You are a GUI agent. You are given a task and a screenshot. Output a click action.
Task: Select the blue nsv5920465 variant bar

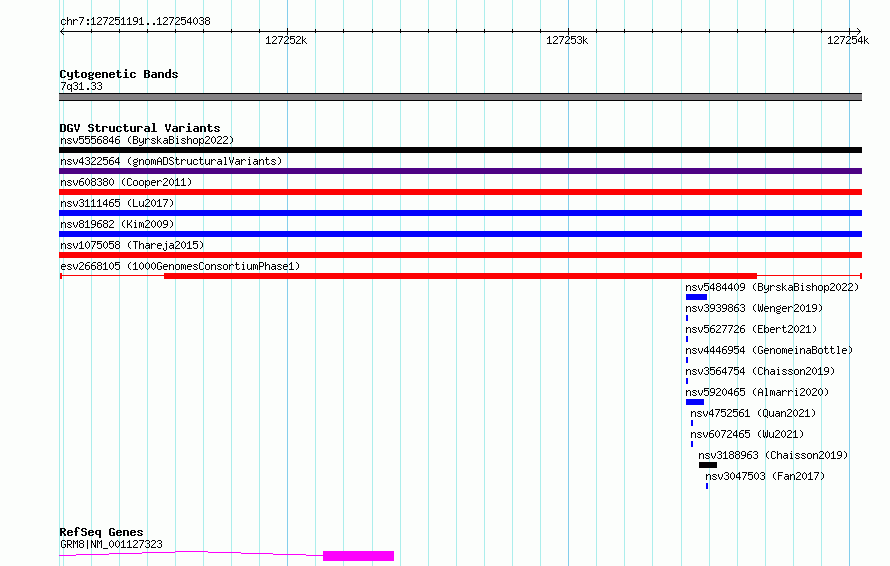point(695,402)
